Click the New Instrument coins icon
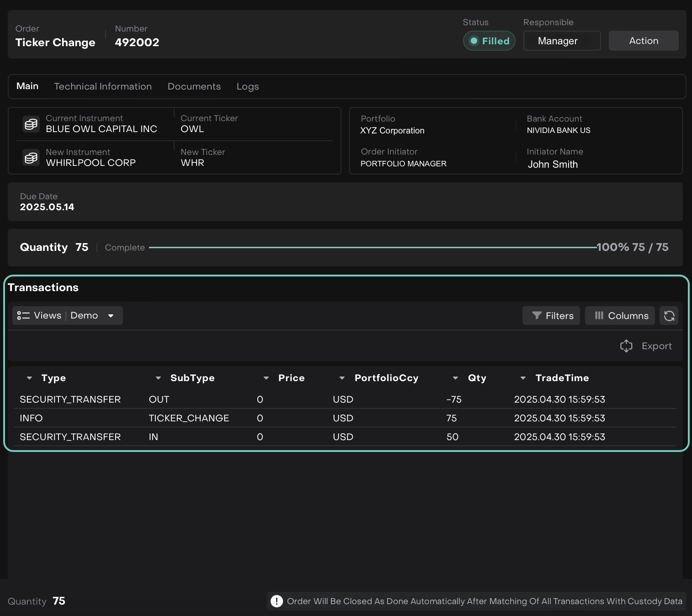Viewport: 692px width, 616px height. pos(31,158)
